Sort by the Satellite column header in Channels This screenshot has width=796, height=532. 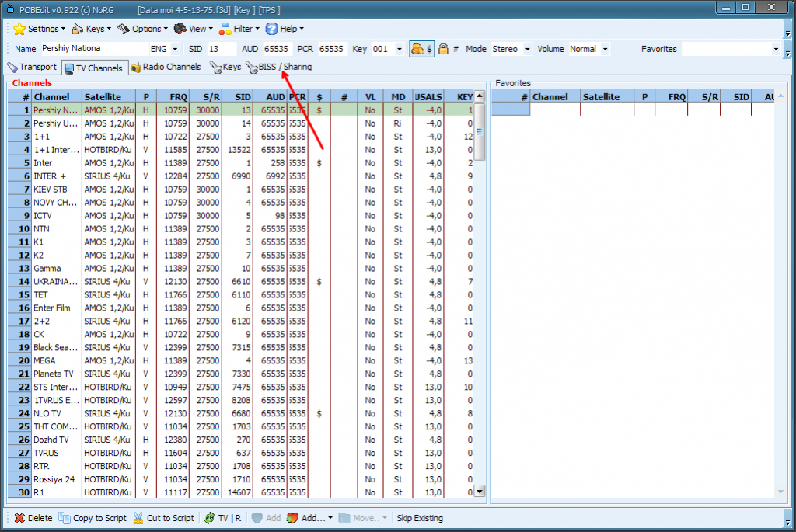(x=108, y=96)
